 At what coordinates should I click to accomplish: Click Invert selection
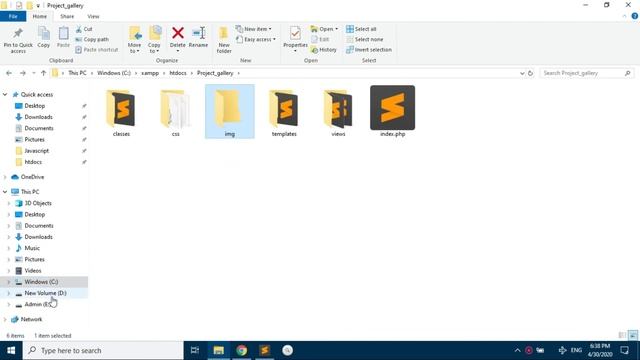(369, 50)
